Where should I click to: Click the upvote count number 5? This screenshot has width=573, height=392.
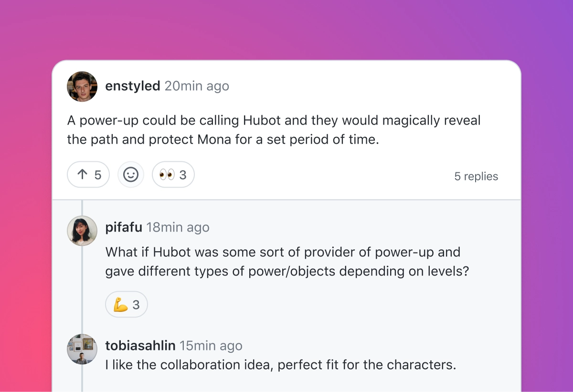click(x=98, y=175)
